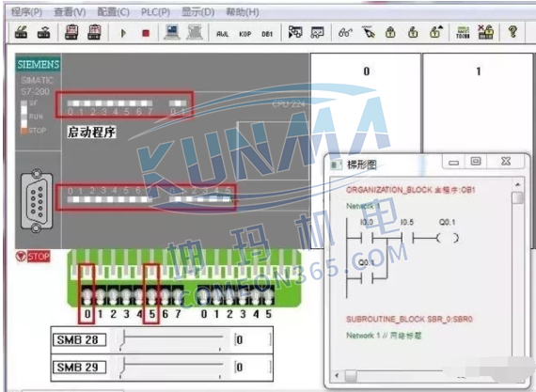Click the SMB 29 potentiometer slider

point(171,367)
